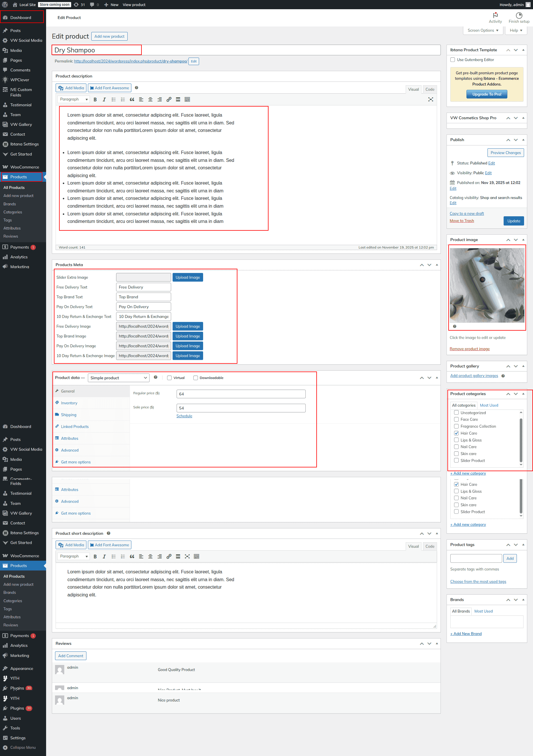Click the WordPress logo in admin bar
The height and width of the screenshot is (756, 533).
point(5,5)
